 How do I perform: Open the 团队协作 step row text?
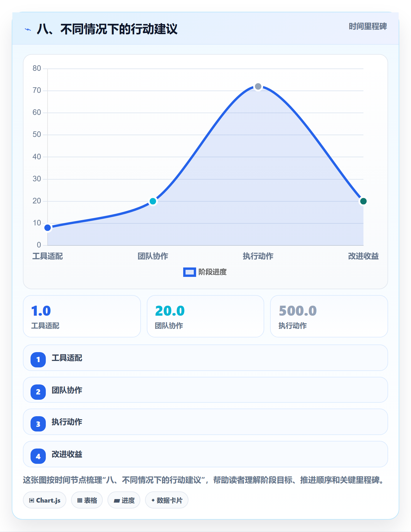pyautogui.click(x=67, y=390)
